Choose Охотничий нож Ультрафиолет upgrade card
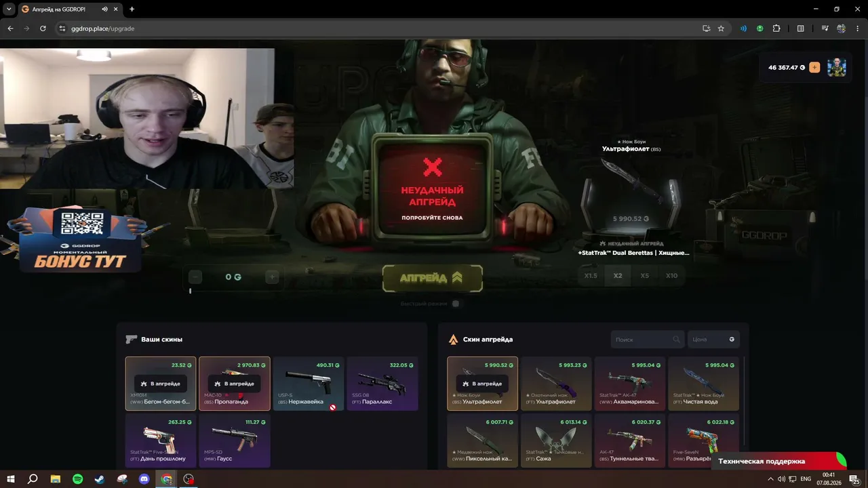This screenshot has height=488, width=868. pyautogui.click(x=556, y=384)
